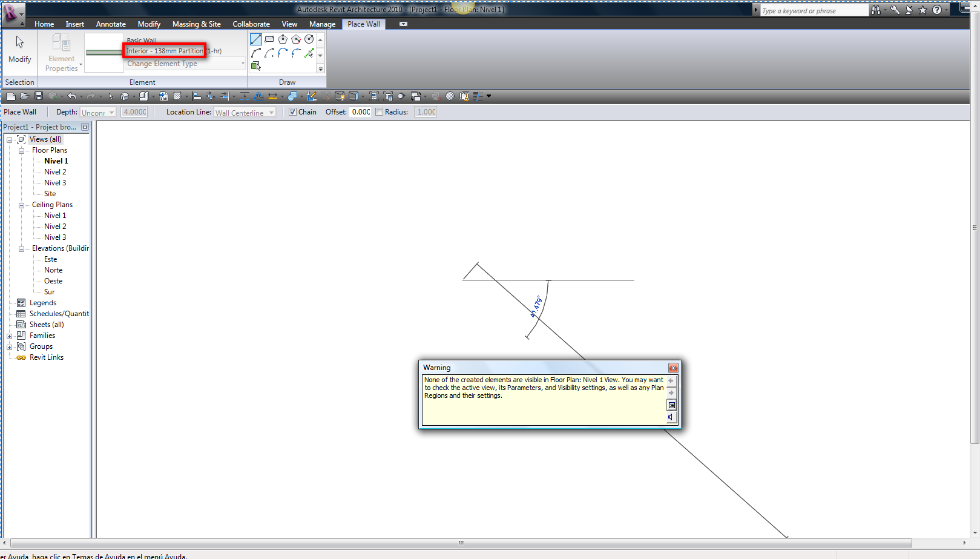This screenshot has height=559, width=980.
Task: Expand the Groups tree node
Action: [10, 347]
